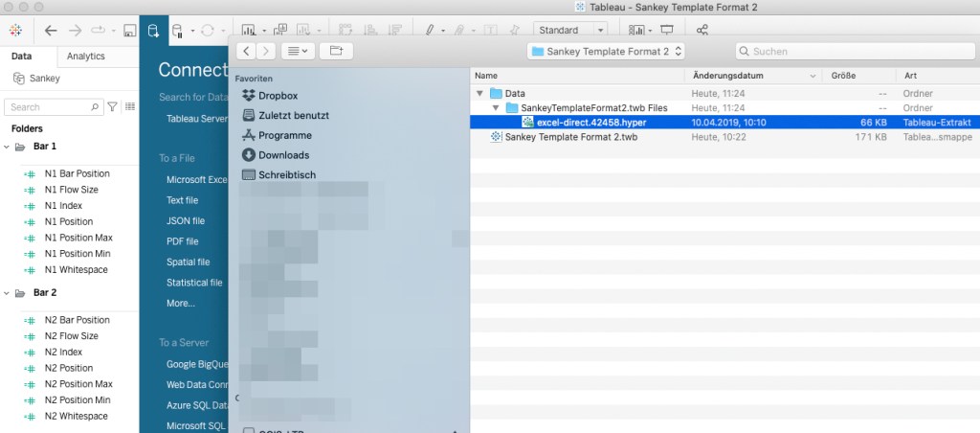980x433 pixels.
Task: Click the Show Me cards icon
Action: point(636,30)
